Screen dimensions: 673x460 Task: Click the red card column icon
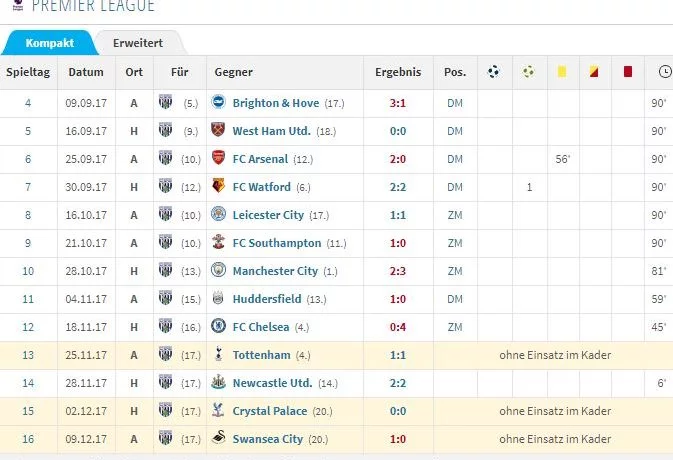click(x=628, y=72)
